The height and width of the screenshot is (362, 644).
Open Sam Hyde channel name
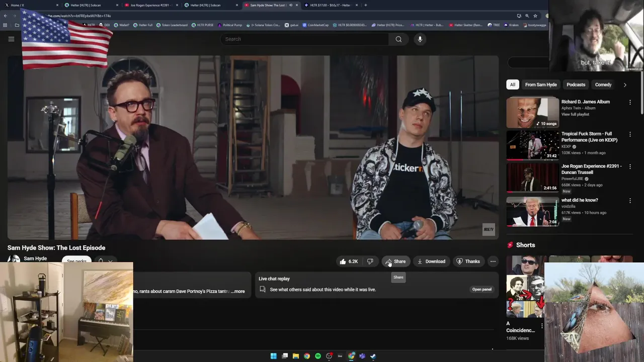[35, 258]
